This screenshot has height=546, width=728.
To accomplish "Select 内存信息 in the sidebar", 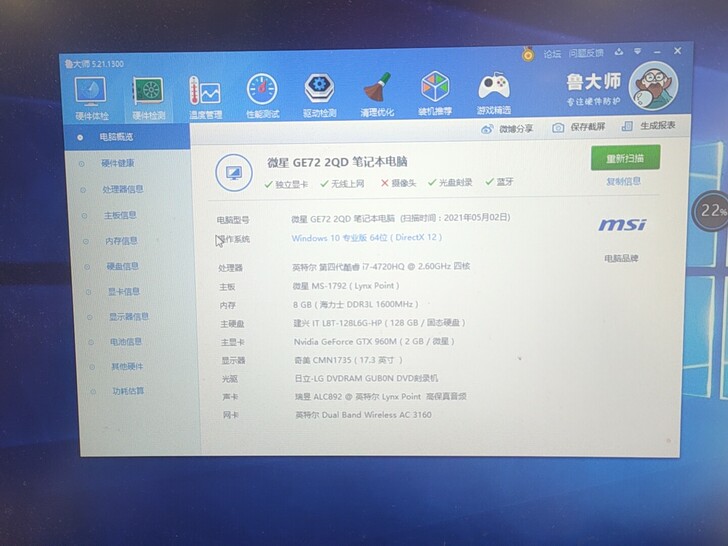I will click(121, 240).
